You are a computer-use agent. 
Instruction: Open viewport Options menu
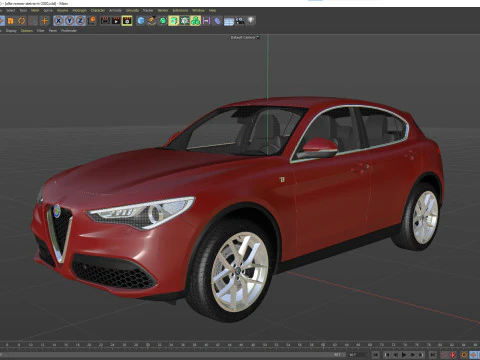coord(27,30)
